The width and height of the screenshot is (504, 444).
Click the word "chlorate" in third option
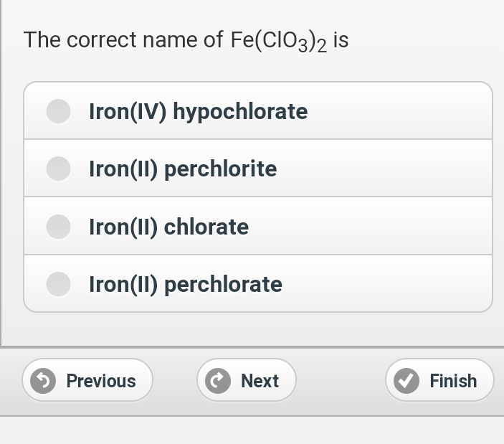pyautogui.click(x=206, y=227)
